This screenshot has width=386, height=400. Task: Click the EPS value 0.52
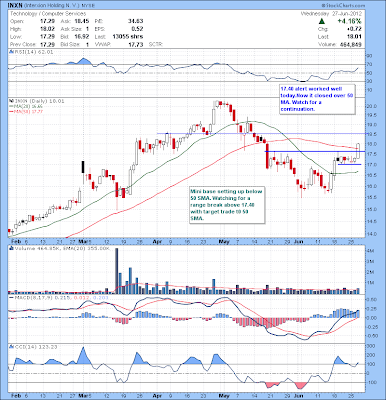click(138, 29)
